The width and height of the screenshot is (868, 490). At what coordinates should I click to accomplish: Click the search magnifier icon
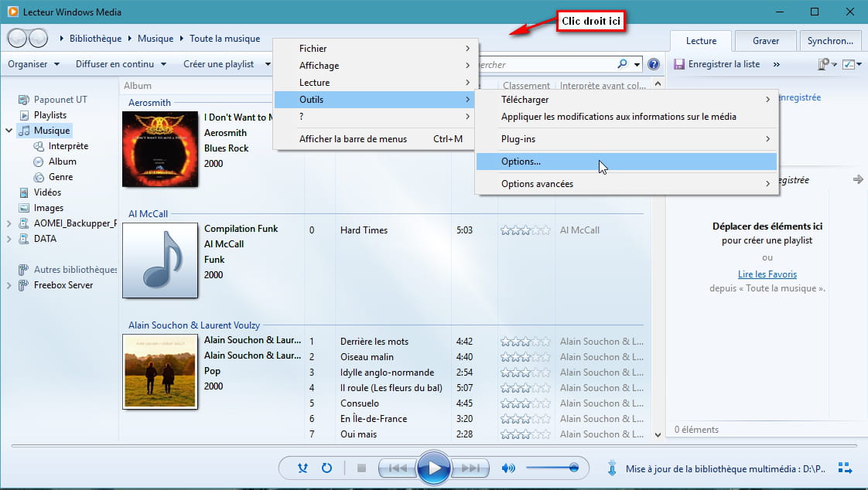[623, 65]
